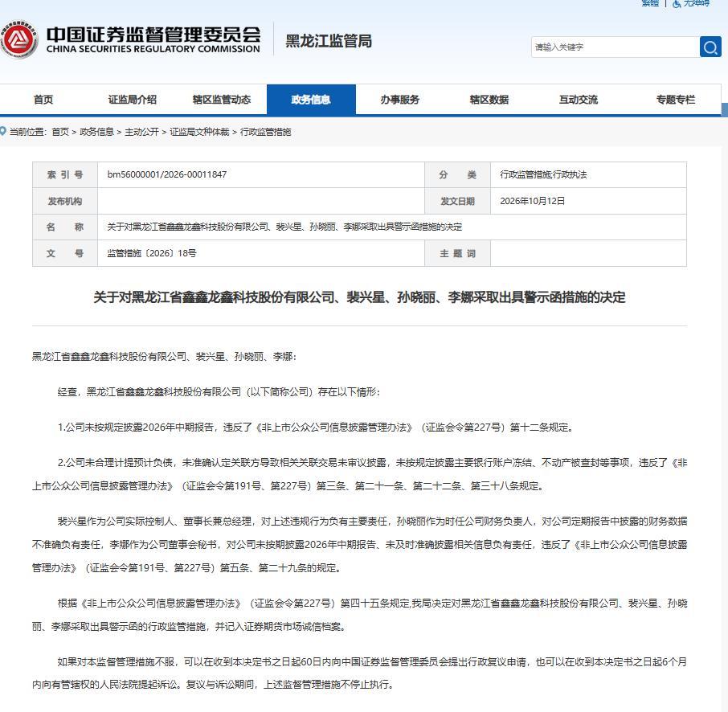The image size is (728, 712).
Task: Click the 黑龙江监管局 header title
Action: pos(329,41)
